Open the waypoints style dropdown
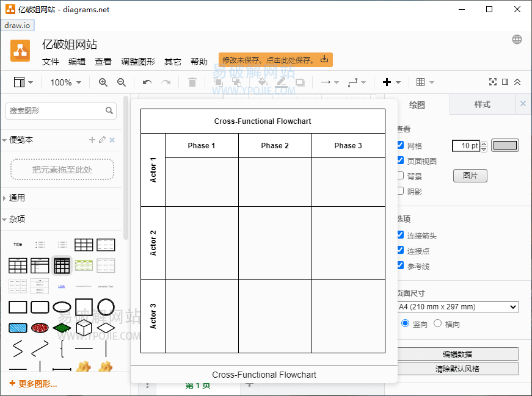This screenshot has height=396, width=532. (x=357, y=82)
